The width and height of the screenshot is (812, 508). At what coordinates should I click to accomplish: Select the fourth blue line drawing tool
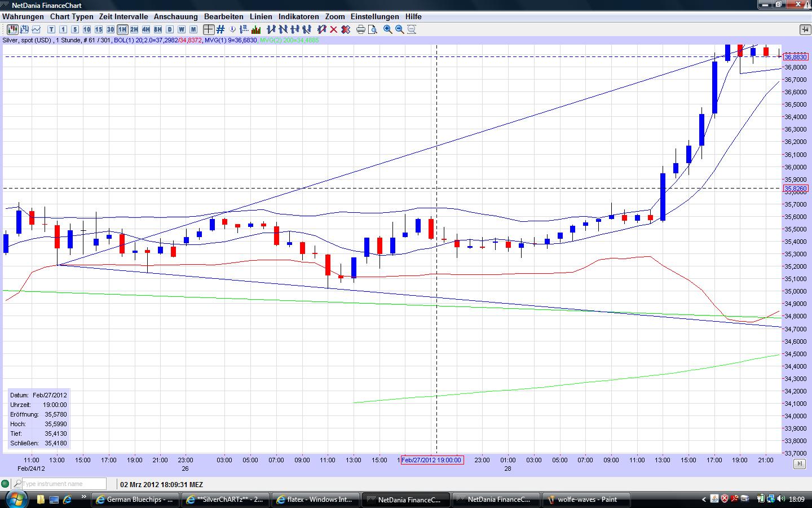(x=307, y=29)
